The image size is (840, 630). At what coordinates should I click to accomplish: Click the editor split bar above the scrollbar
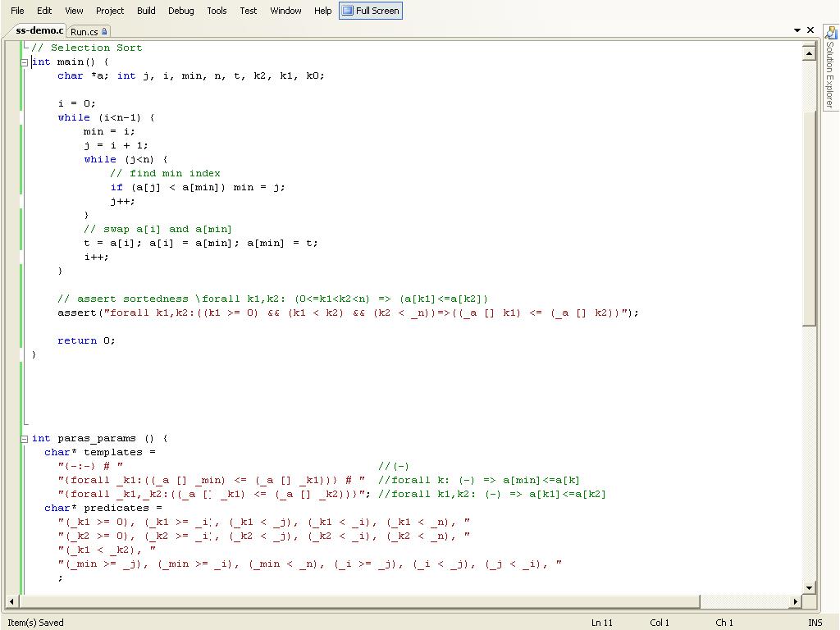click(809, 43)
